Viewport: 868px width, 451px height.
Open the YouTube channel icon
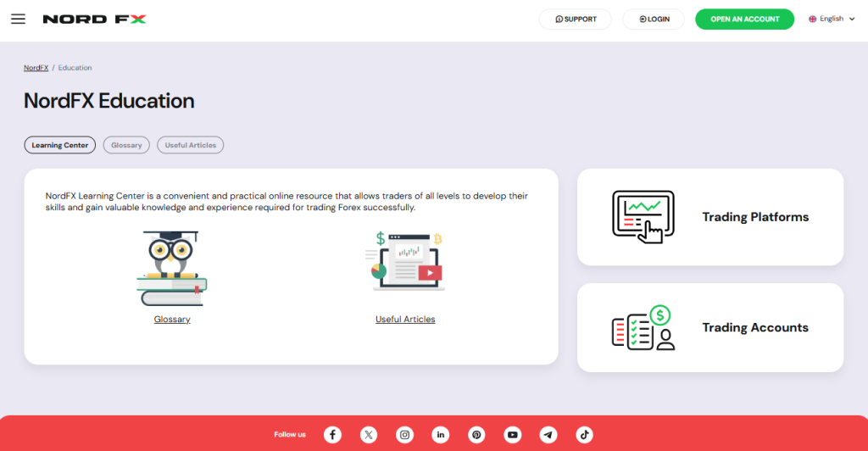[x=512, y=435]
